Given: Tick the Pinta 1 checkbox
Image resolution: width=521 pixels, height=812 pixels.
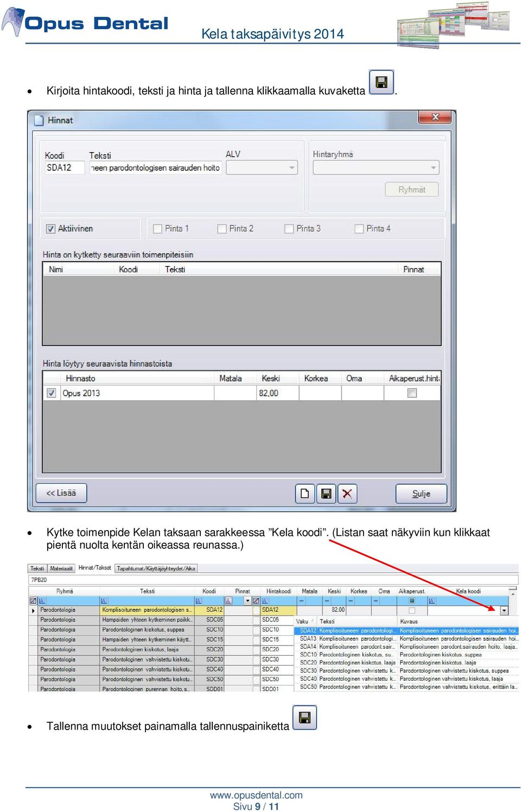Looking at the screenshot, I should coord(157,229).
